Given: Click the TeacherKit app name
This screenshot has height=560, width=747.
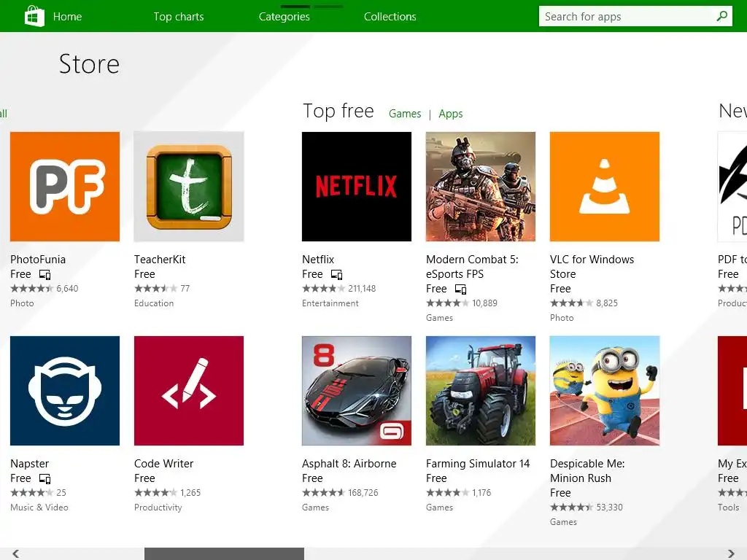Looking at the screenshot, I should coord(160,260).
